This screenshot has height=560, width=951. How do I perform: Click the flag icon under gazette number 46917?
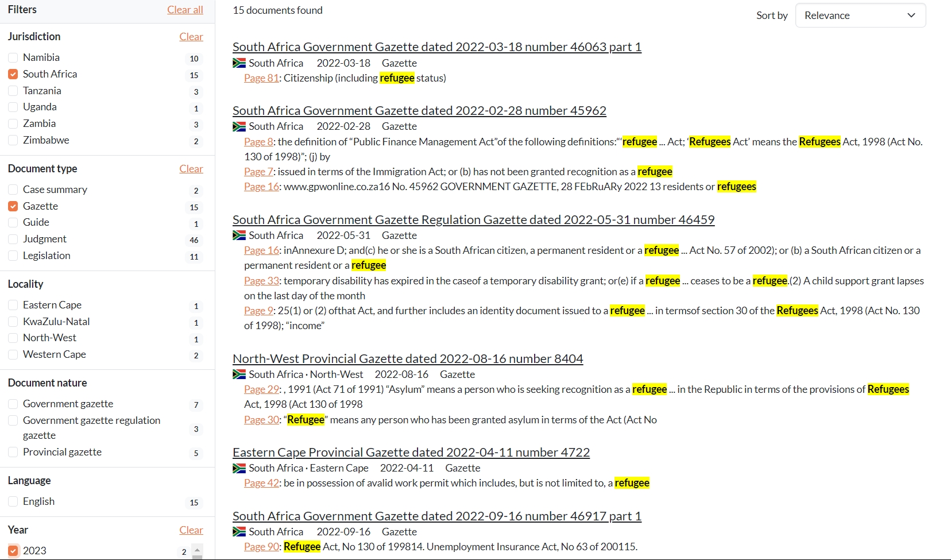239,532
